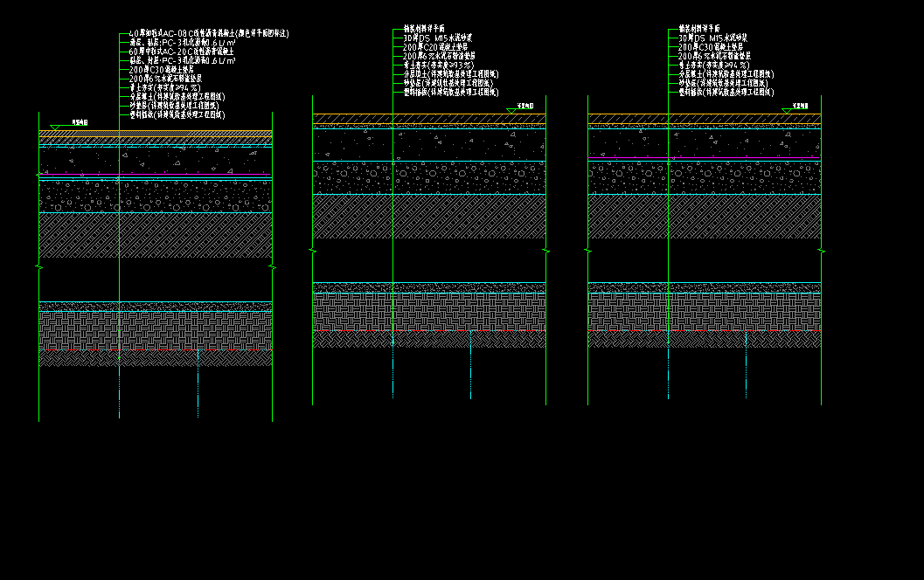The width and height of the screenshot is (924, 580).
Task: Select the 铺装材料详平面 label in the middle section
Action: point(426,30)
